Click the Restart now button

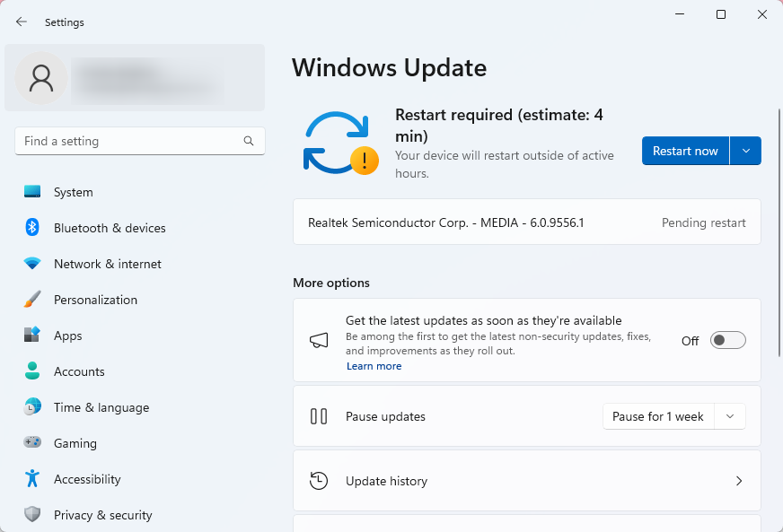click(686, 151)
